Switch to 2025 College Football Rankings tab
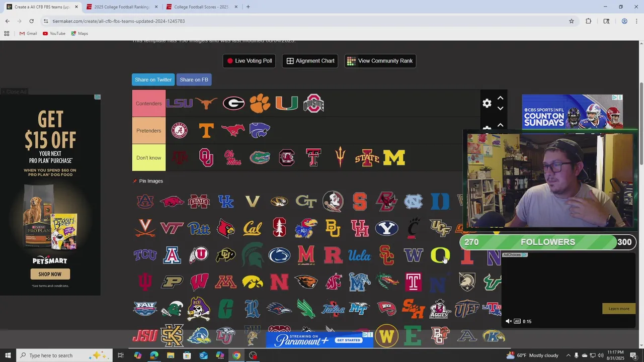The width and height of the screenshot is (644, 362). (122, 7)
